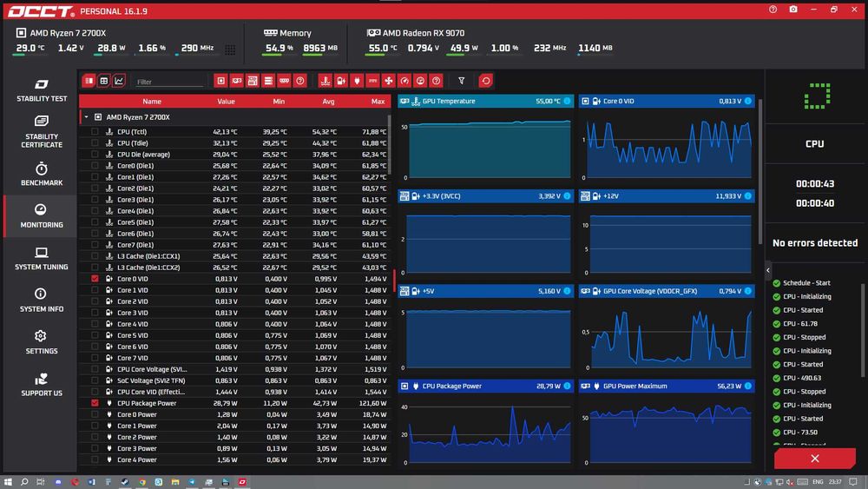Click the sensor Filter text field
Screen dimensions: 868x489
click(169, 82)
